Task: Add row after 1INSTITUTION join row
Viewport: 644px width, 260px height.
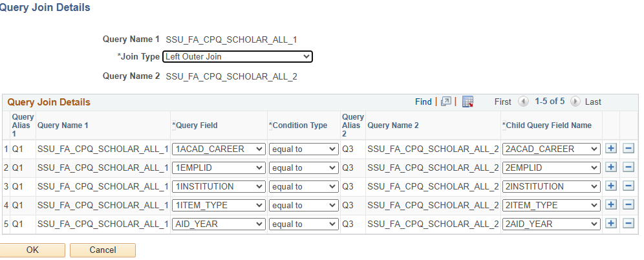Action: 611,186
